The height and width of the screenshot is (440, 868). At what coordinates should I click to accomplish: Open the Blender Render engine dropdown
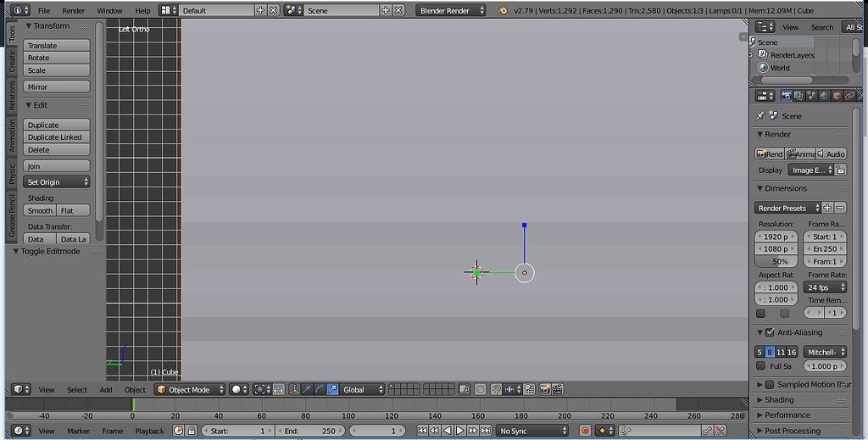pyautogui.click(x=451, y=10)
